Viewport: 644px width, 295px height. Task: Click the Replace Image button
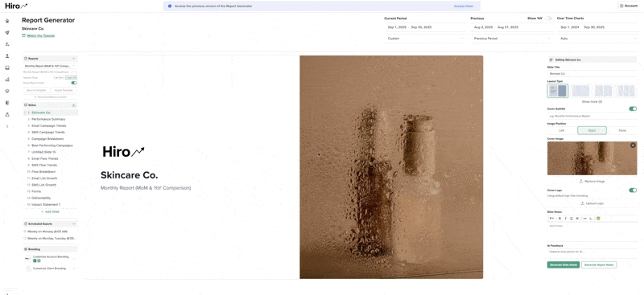pos(592,181)
